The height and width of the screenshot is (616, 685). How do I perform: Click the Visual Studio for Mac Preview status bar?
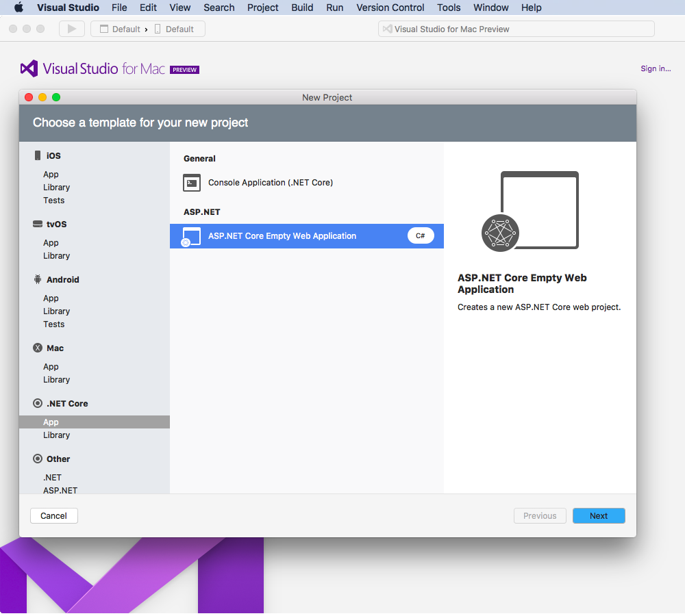pos(516,29)
